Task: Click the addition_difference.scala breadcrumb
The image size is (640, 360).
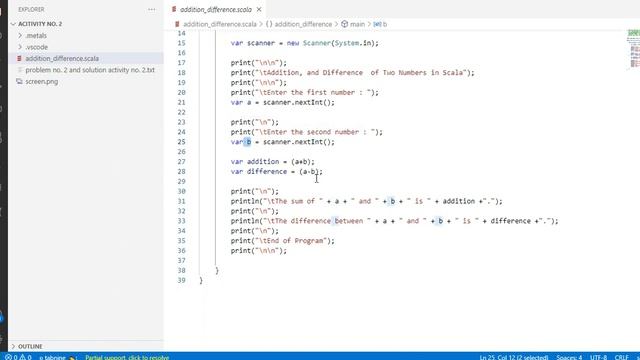Action: point(220,24)
